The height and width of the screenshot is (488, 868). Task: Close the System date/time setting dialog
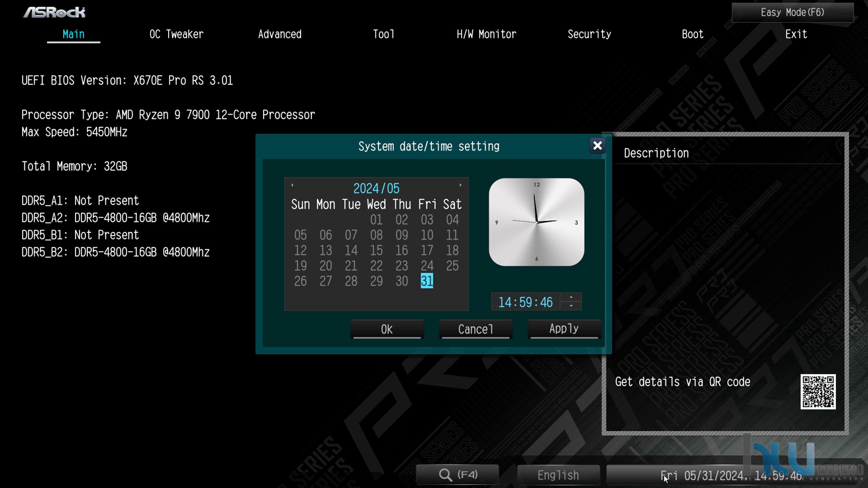coord(597,146)
